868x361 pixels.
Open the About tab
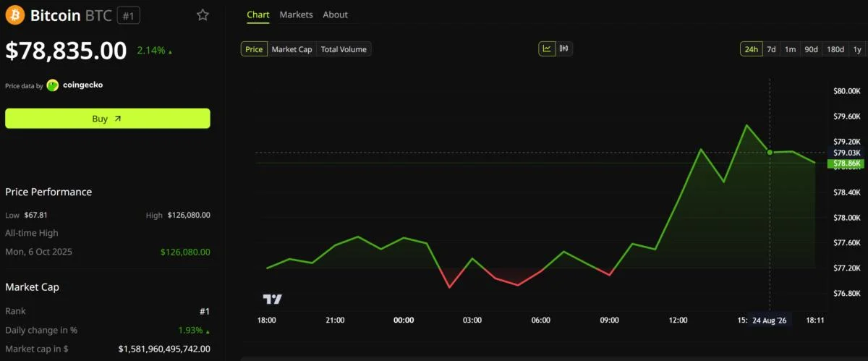(x=335, y=14)
